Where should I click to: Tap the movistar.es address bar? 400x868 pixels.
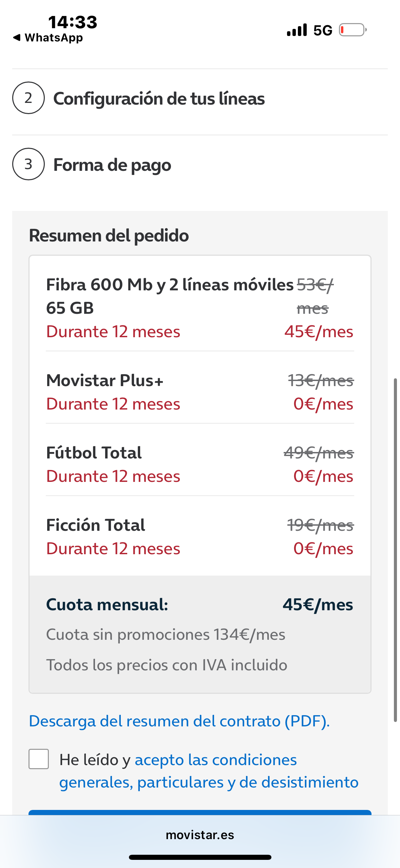pos(200,835)
